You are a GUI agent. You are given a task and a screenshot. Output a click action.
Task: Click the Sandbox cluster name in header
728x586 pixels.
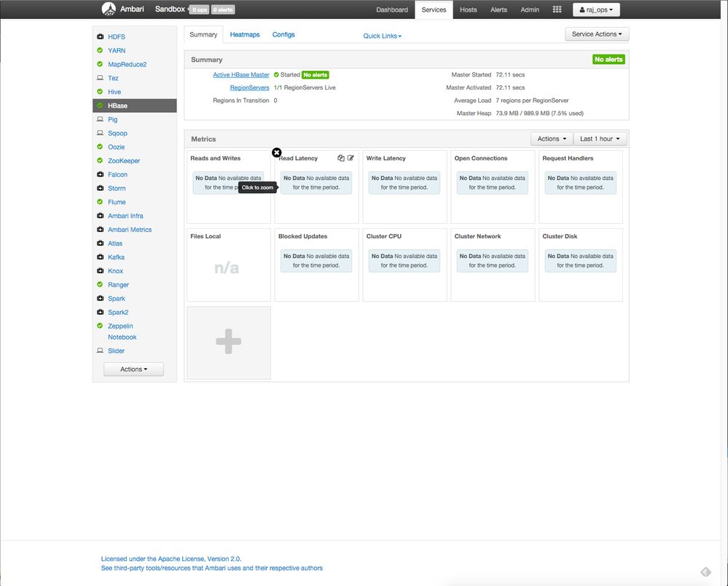pyautogui.click(x=170, y=9)
